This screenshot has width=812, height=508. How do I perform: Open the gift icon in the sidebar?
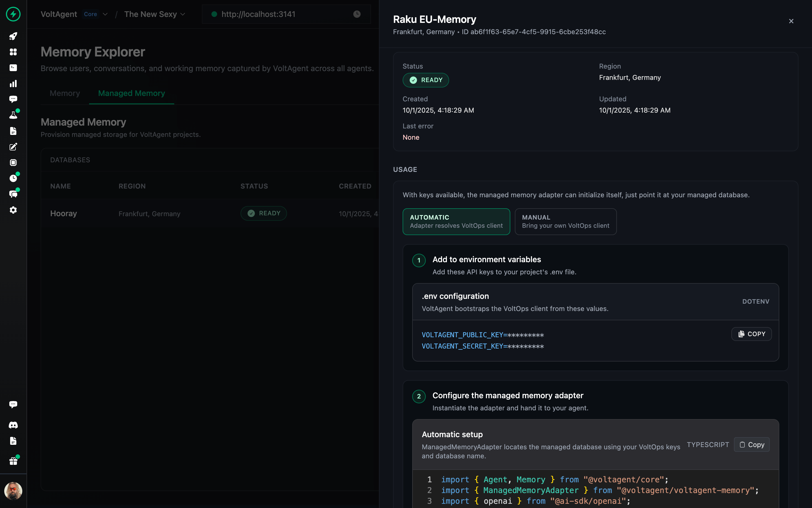(13, 461)
